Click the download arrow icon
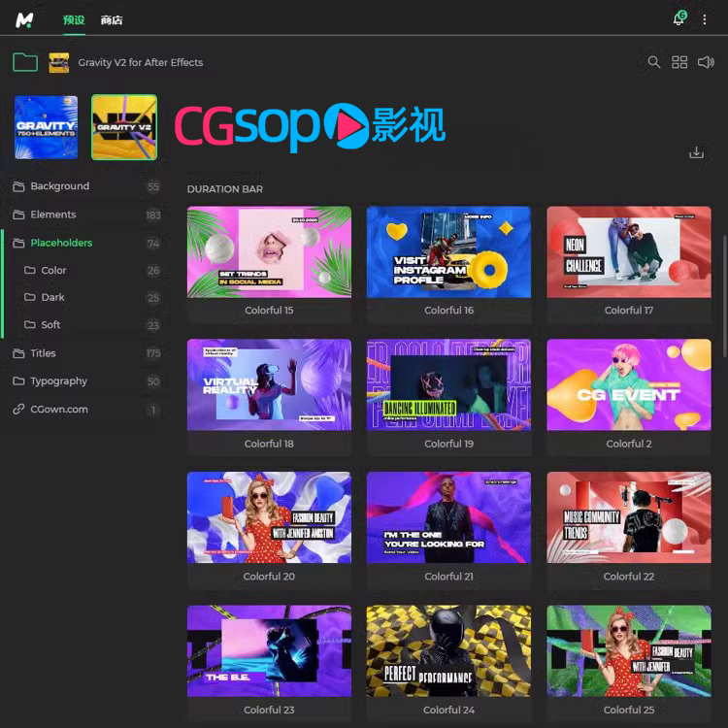 click(696, 152)
